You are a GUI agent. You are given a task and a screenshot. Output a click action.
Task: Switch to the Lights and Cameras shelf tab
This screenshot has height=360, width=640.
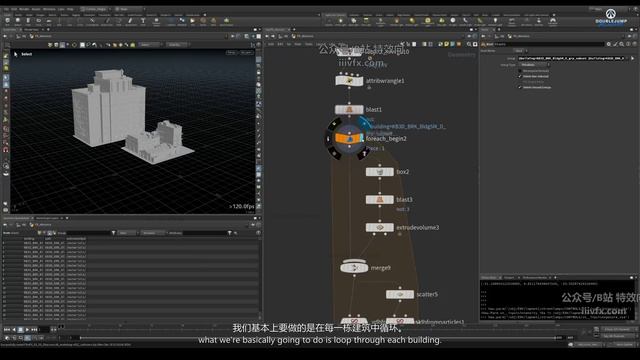coord(335,15)
